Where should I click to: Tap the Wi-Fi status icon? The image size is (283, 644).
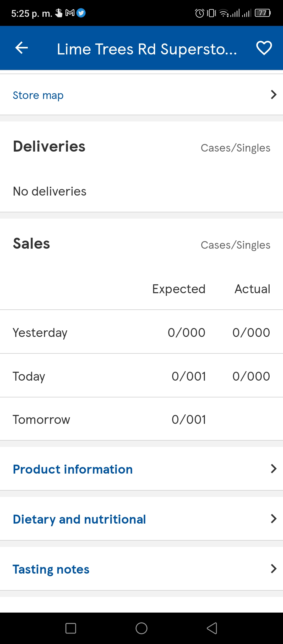coord(224,13)
